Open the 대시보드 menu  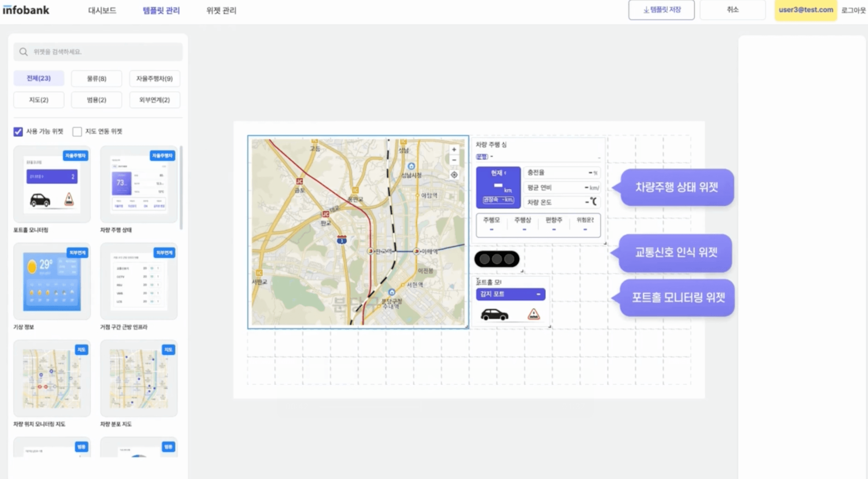pyautogui.click(x=102, y=10)
